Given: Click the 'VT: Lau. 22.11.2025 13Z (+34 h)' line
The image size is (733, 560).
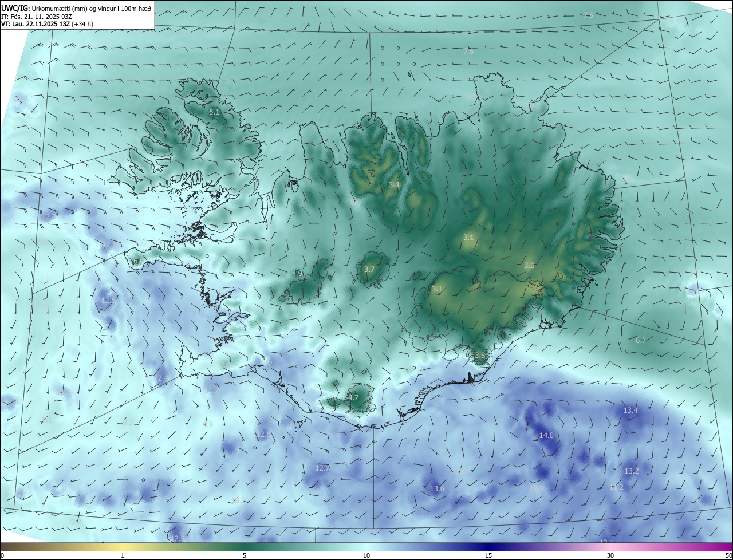Looking at the screenshot, I should (48, 24).
